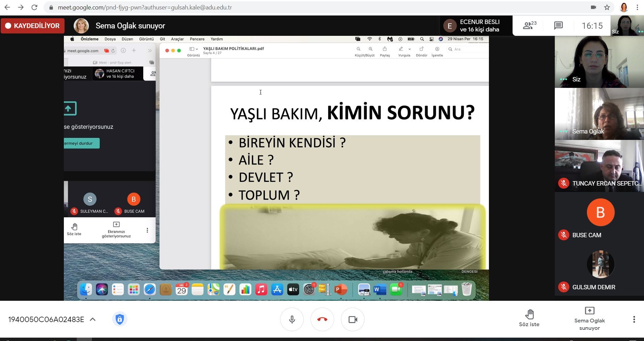Go back using the browser back arrow
The height and width of the screenshot is (341, 644).
coord(7,7)
